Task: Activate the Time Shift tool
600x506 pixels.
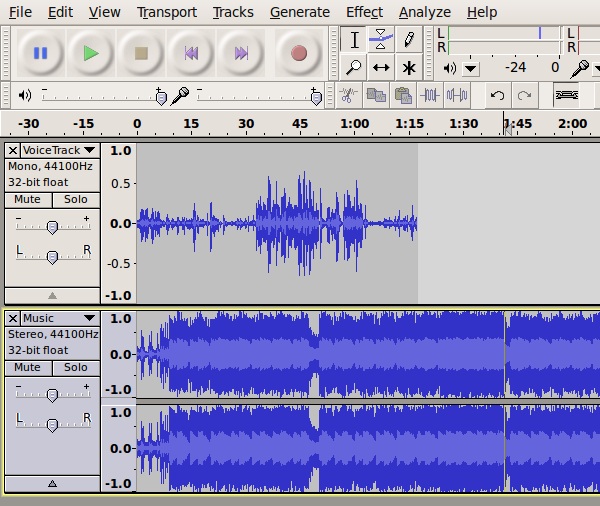Action: (x=381, y=68)
